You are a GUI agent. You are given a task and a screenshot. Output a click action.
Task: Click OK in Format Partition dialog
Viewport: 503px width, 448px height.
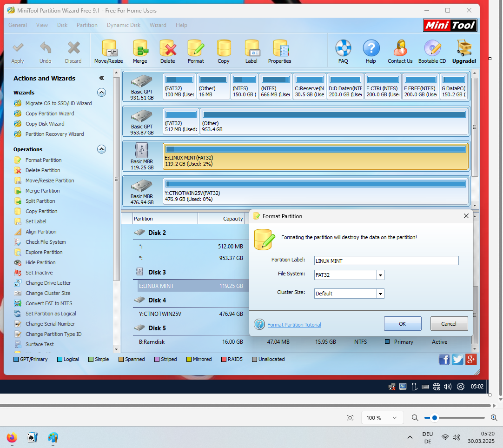403,324
